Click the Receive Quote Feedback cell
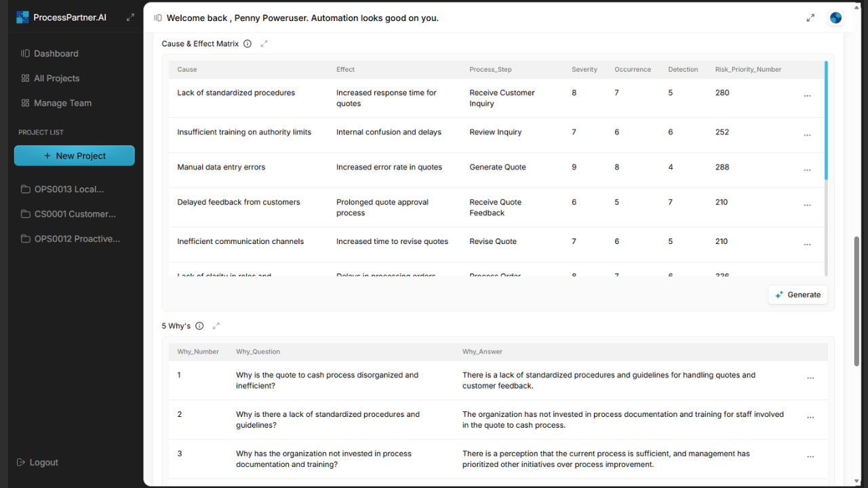This screenshot has width=868, height=488. (x=495, y=207)
